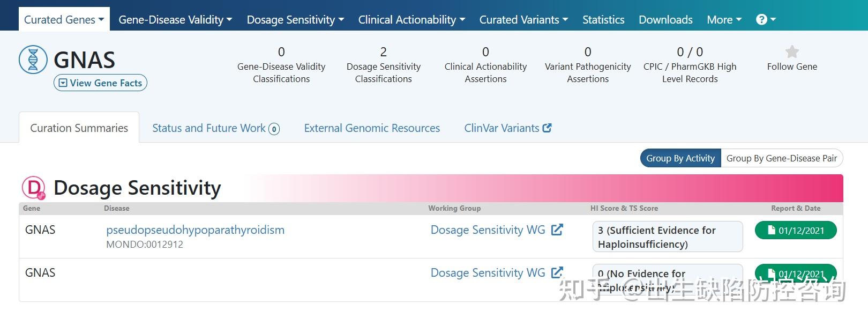
Task: Open the External Genomic Resources tab
Action: pos(372,128)
